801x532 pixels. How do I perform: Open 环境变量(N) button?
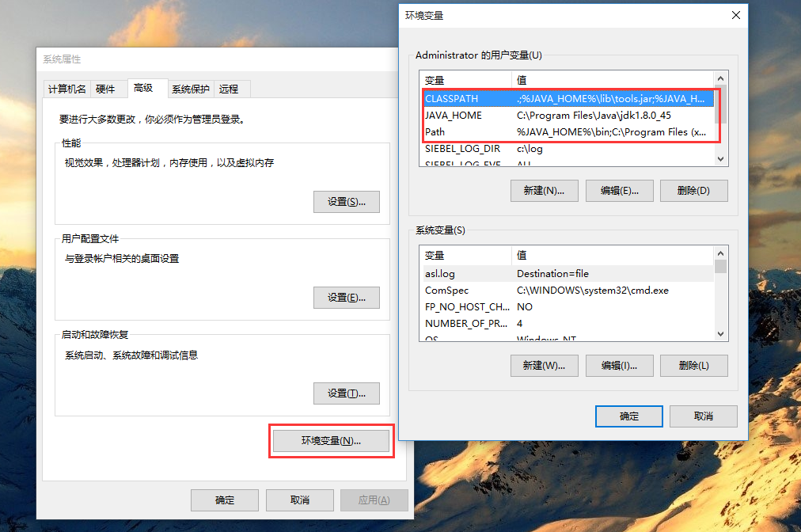[331, 440]
